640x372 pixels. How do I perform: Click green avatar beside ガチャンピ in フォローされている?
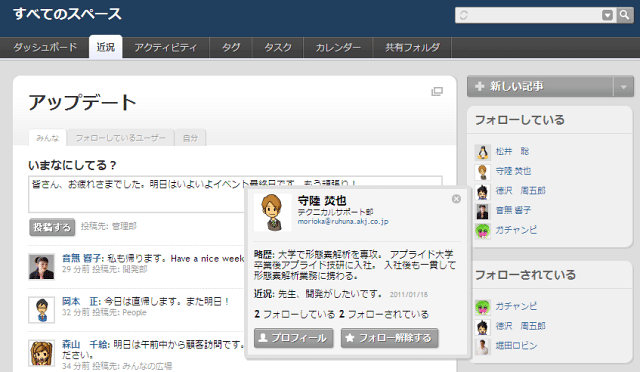point(483,307)
